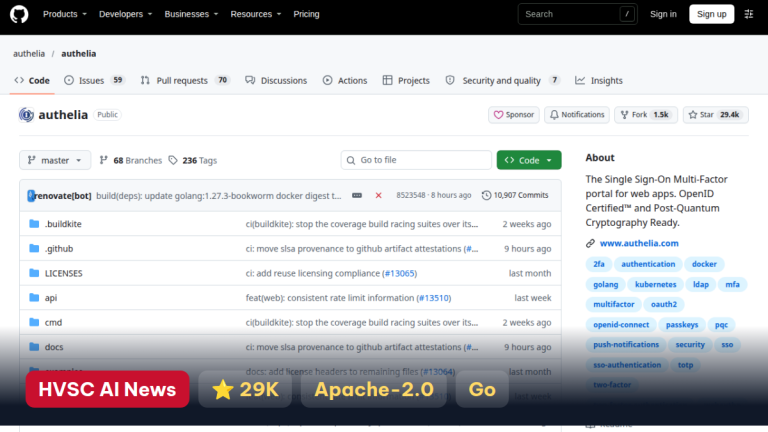Open the 10,907 Commits history link
Screen dimensions: 768x432
pyautogui.click(x=515, y=195)
